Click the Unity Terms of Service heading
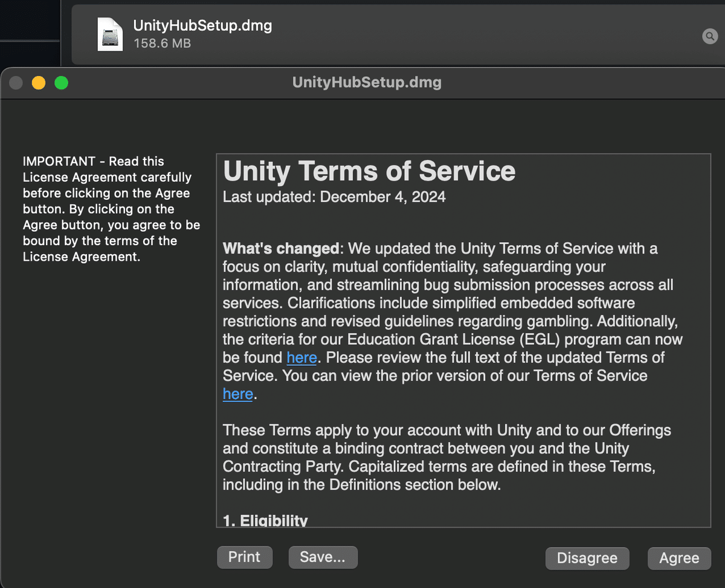 tap(369, 171)
